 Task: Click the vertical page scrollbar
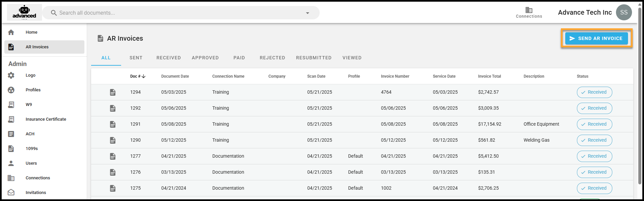click(639, 97)
